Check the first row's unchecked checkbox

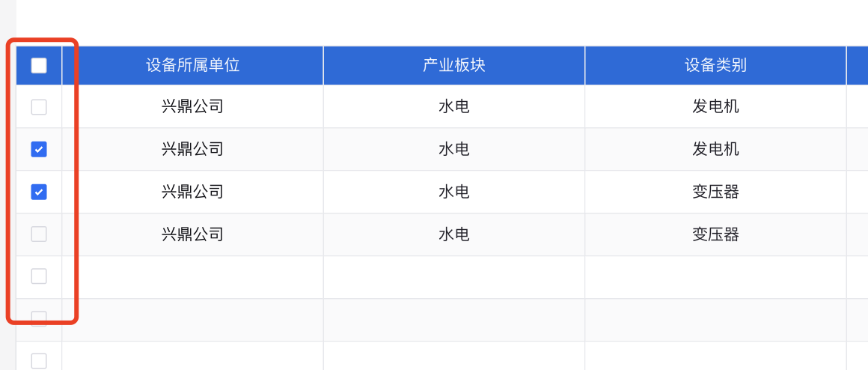click(39, 107)
